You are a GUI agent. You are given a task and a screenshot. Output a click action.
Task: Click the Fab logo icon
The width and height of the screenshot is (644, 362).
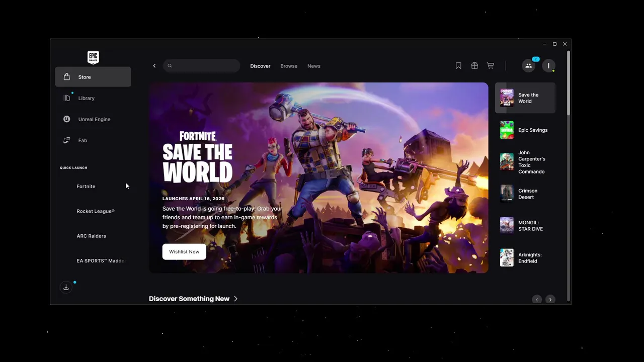(x=66, y=140)
